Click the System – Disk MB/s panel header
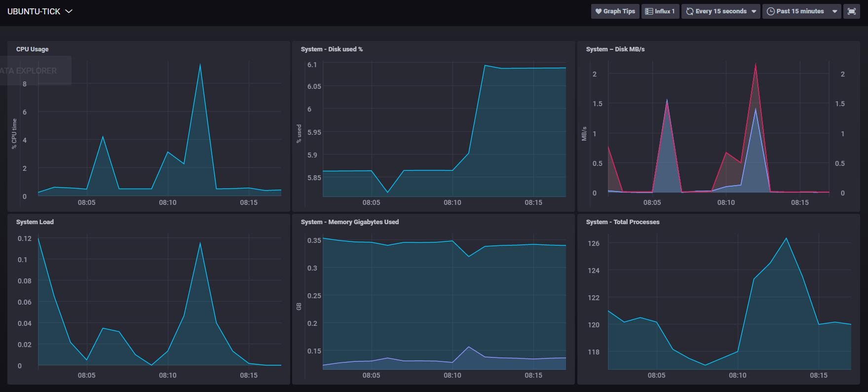Screen dimensions: 868x392 (x=615, y=49)
